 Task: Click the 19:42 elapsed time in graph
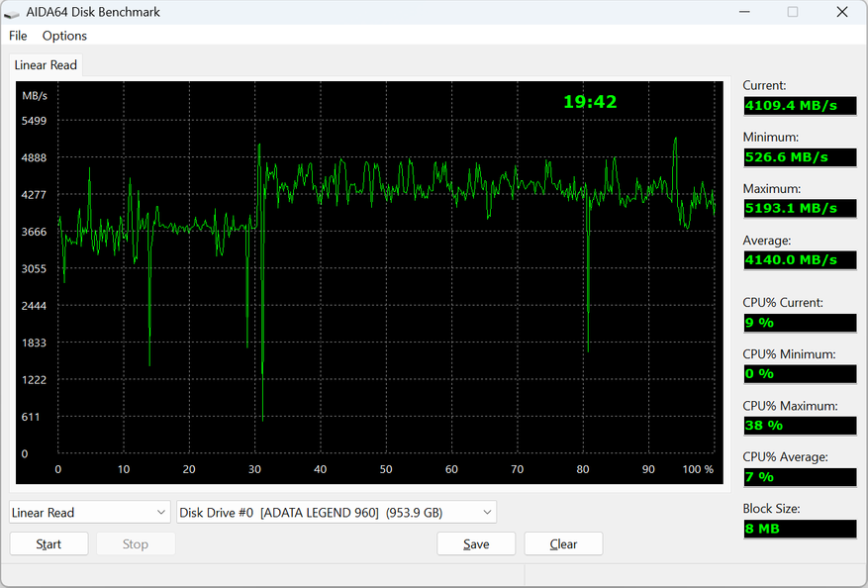click(590, 102)
